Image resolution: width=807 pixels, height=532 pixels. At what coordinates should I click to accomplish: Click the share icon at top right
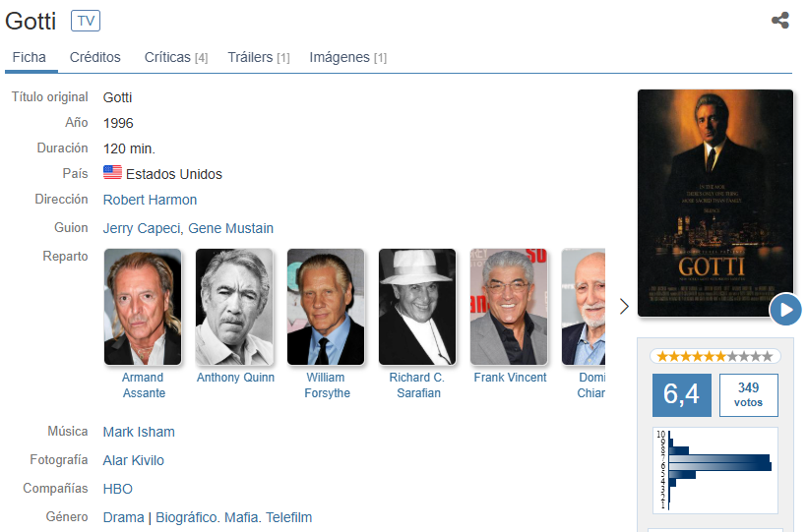click(780, 21)
